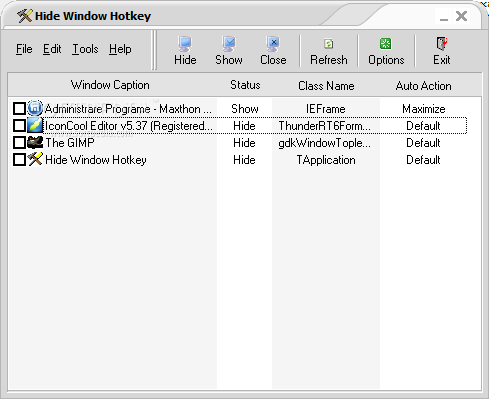Close the Hide Window Hotkey window
The width and height of the screenshot is (489, 399).
coord(461,16)
